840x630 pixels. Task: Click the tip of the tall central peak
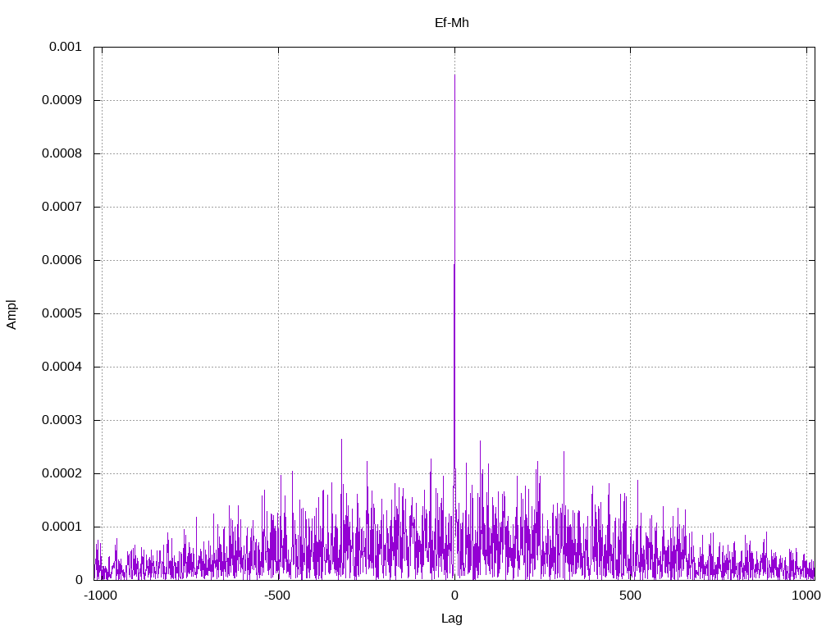(454, 75)
